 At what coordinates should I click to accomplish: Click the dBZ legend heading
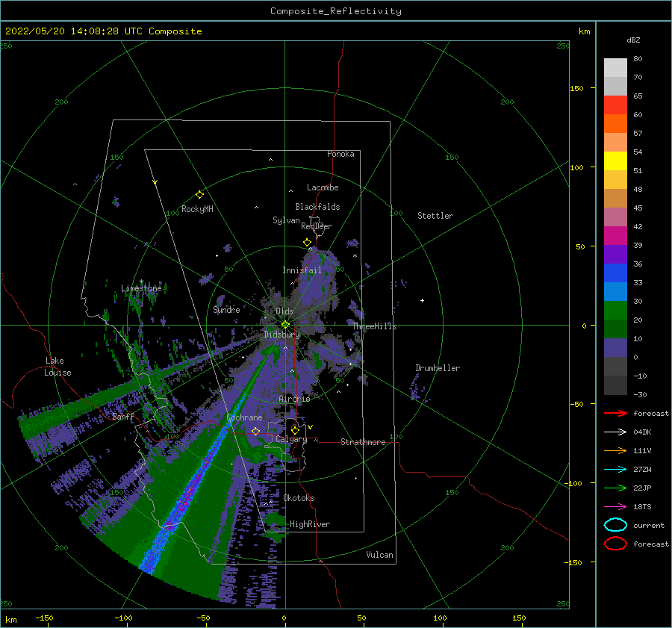(x=633, y=40)
